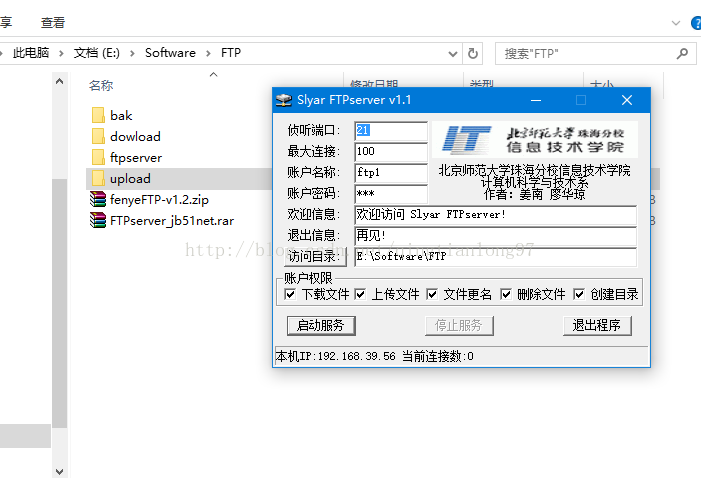Click the 退出信息 field showing 再见!
Screen dimensions: 701x478
(x=495, y=236)
